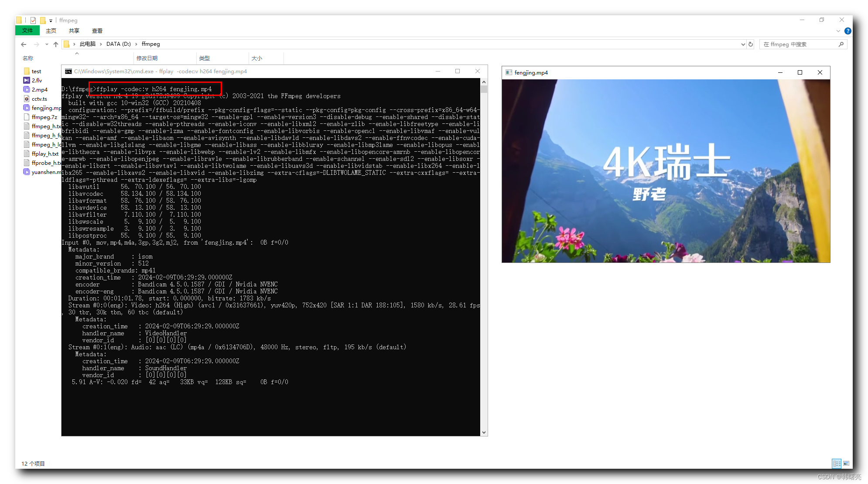Click the back navigation arrow
868x484 pixels.
pos(23,44)
